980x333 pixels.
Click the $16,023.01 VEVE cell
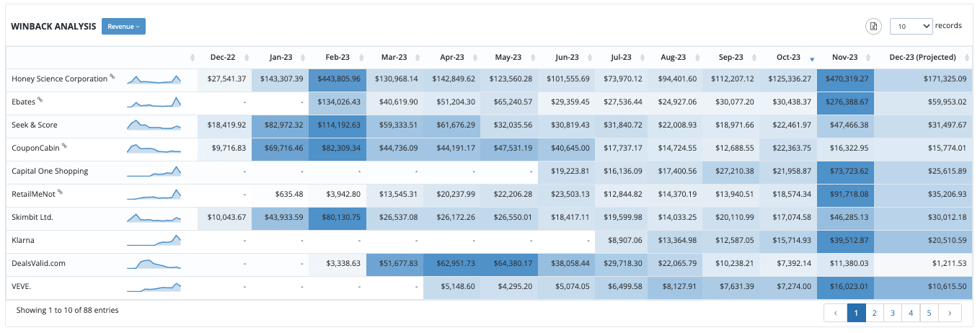pyautogui.click(x=845, y=286)
